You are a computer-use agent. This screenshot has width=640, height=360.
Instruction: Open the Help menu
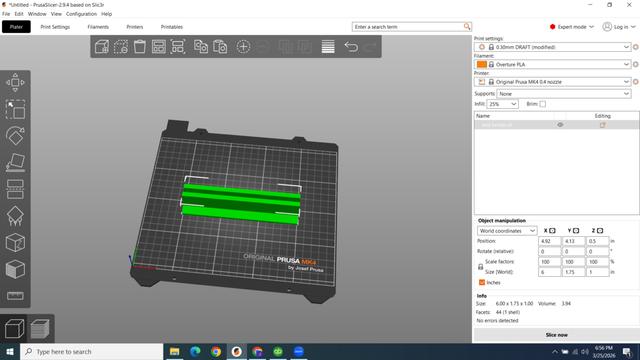107,14
